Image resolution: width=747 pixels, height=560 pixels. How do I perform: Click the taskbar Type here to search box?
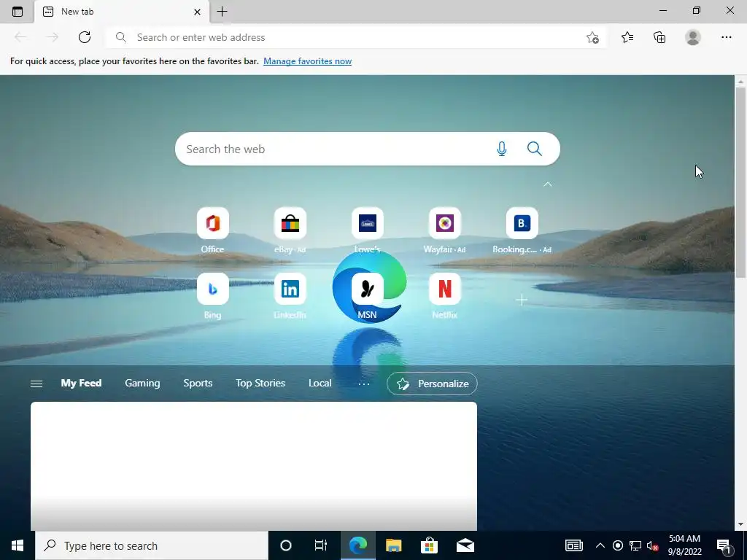(x=152, y=545)
